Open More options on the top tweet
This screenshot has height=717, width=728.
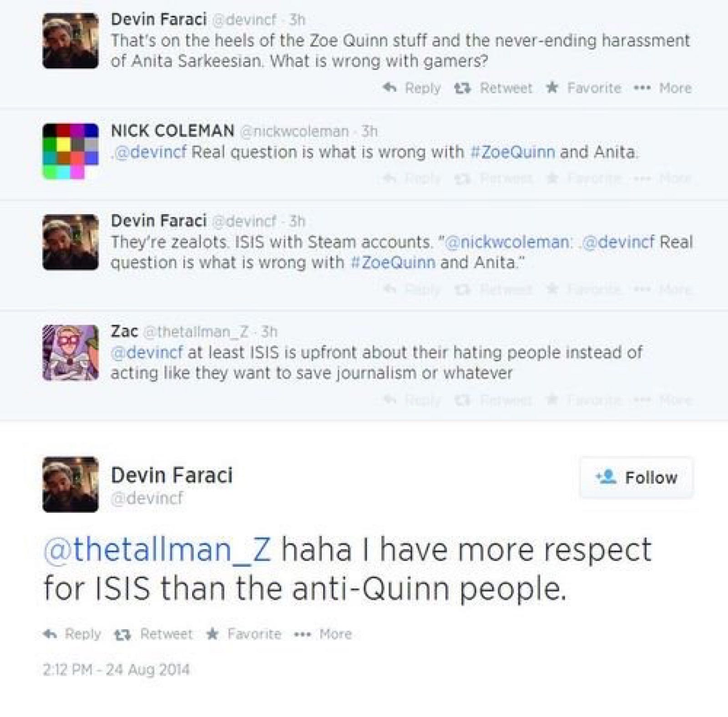click(664, 87)
